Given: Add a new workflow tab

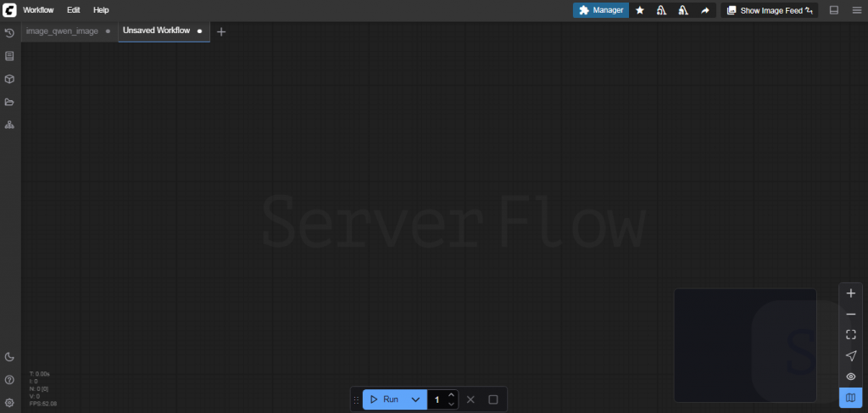Looking at the screenshot, I should pyautogui.click(x=221, y=32).
